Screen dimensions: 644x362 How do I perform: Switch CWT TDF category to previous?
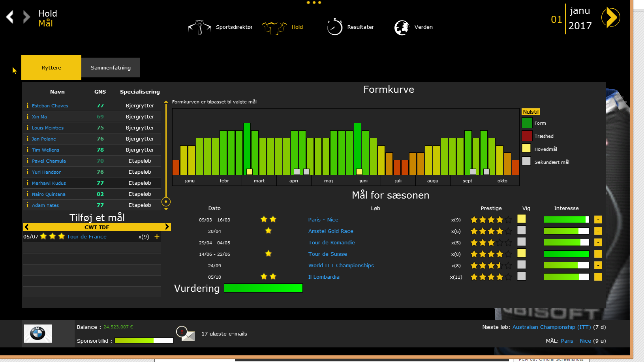(26, 227)
